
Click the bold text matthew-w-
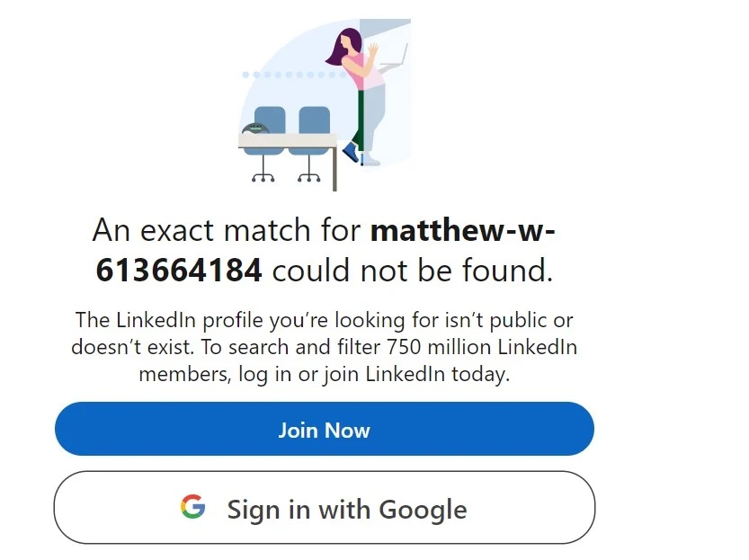(x=463, y=231)
